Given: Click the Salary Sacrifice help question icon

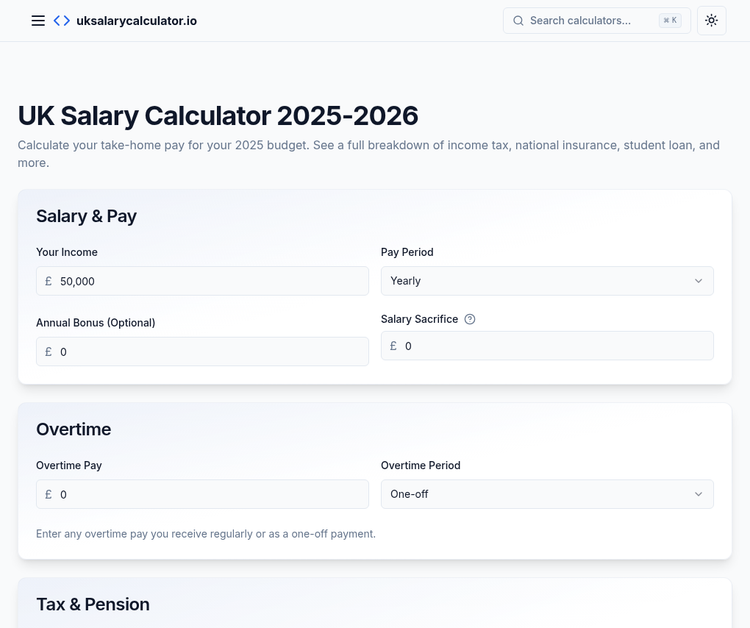Looking at the screenshot, I should click(x=470, y=320).
